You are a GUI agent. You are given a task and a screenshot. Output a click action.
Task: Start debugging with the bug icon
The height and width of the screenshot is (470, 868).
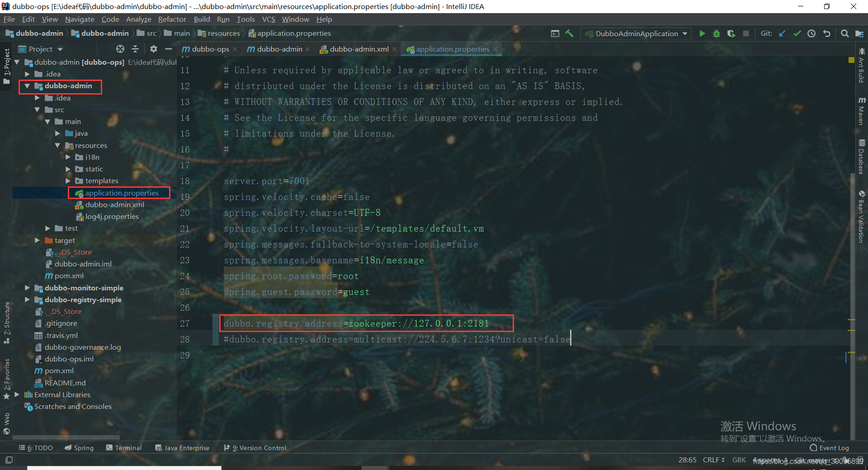[717, 33]
